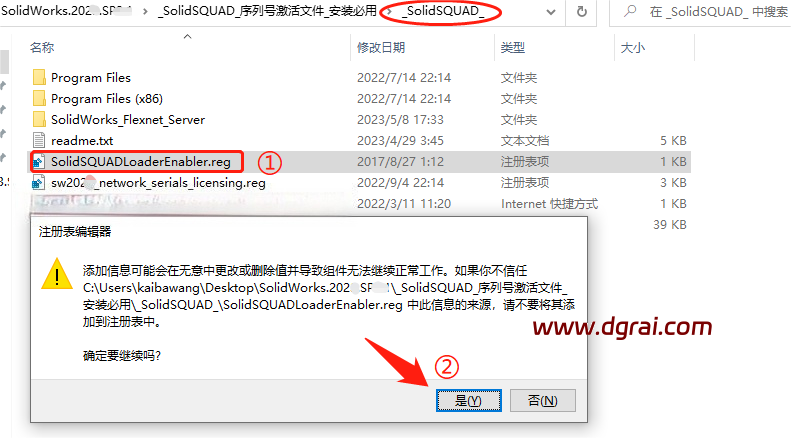Image resolution: width=791 pixels, height=438 pixels.
Task: Sort files by the 大小 column header
Action: click(x=633, y=47)
